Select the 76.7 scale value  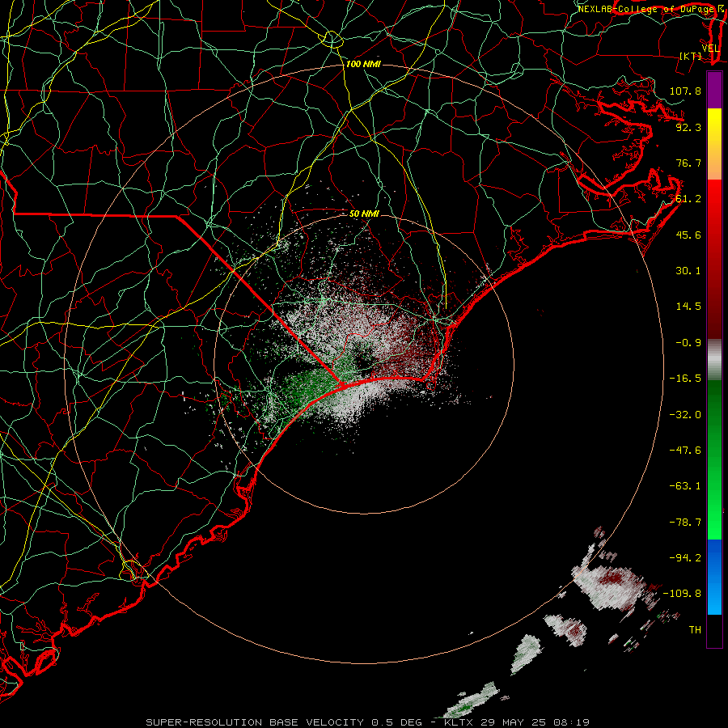[688, 163]
